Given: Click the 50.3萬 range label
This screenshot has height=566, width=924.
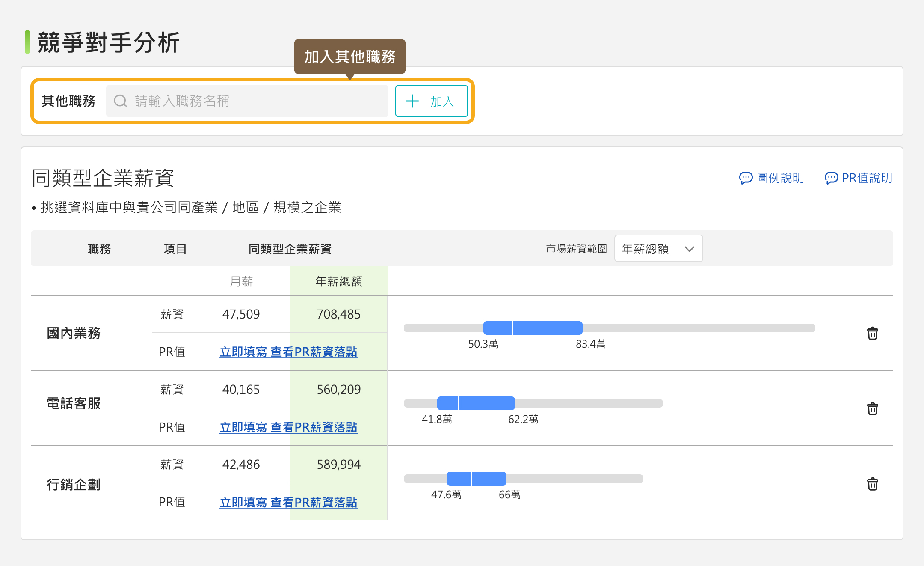Looking at the screenshot, I should click(x=483, y=344).
